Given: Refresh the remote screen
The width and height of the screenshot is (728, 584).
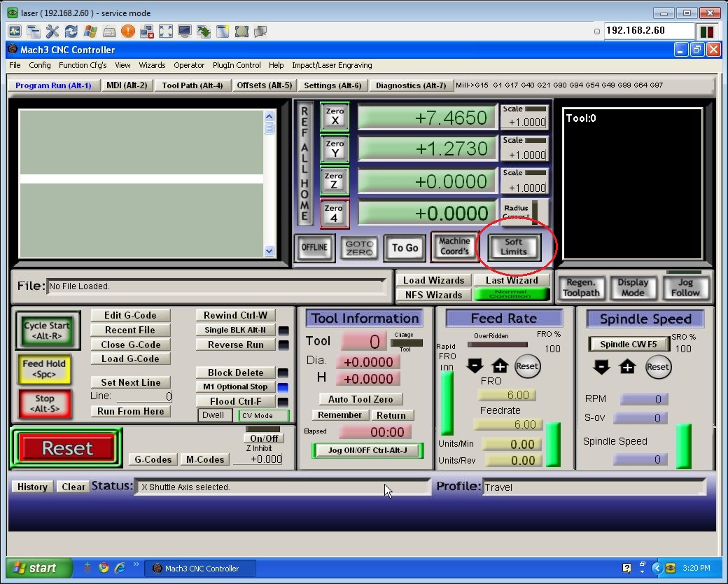Looking at the screenshot, I should click(x=71, y=31).
